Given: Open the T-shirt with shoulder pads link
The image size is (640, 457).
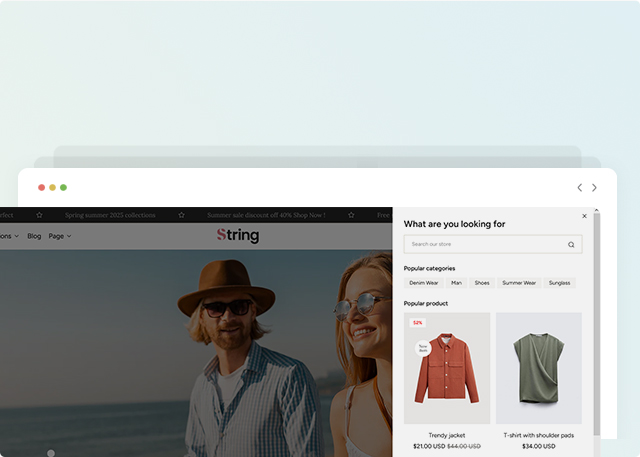Looking at the screenshot, I should point(538,435).
